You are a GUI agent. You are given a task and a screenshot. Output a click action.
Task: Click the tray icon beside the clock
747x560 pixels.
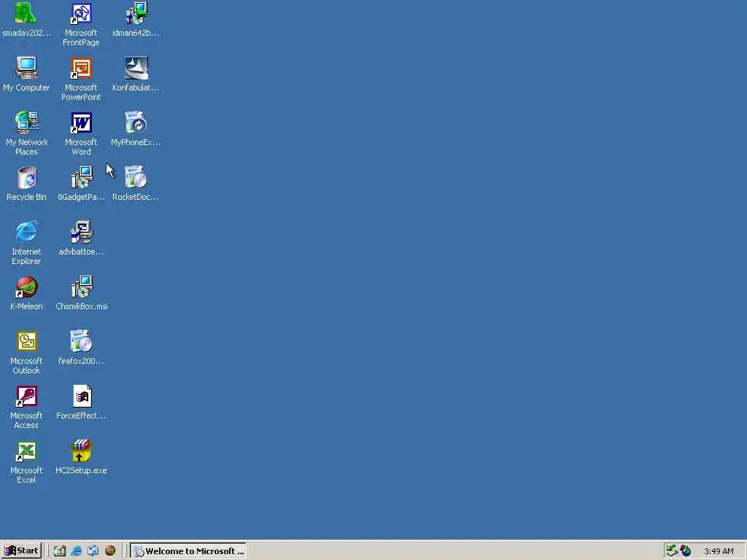click(686, 551)
